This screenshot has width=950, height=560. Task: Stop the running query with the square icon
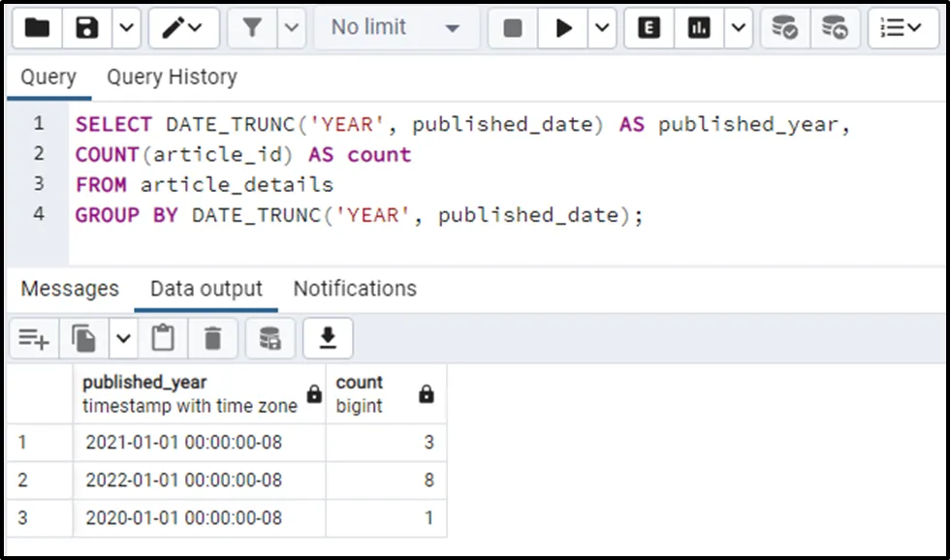tap(513, 28)
